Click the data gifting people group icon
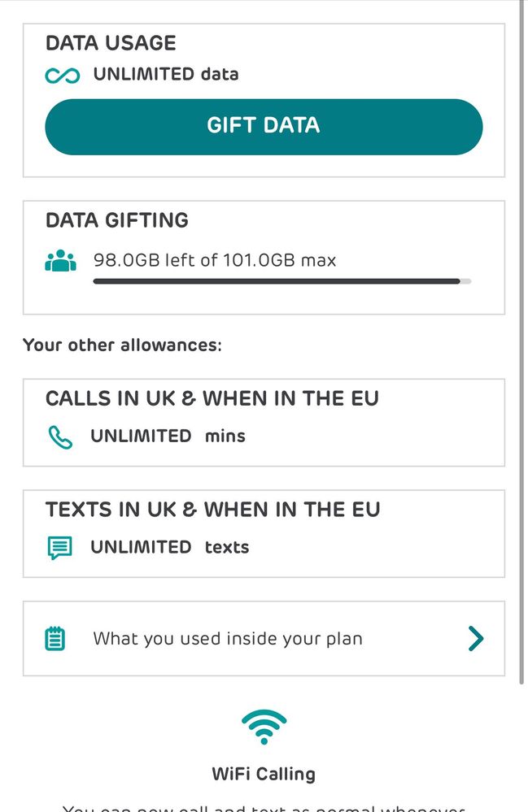The height and width of the screenshot is (812, 528). tap(61, 261)
